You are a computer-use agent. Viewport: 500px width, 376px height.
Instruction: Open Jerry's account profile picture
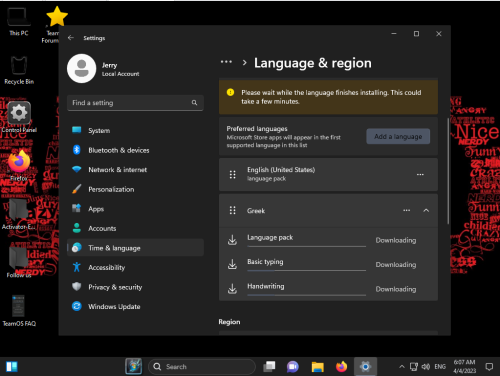[82, 68]
